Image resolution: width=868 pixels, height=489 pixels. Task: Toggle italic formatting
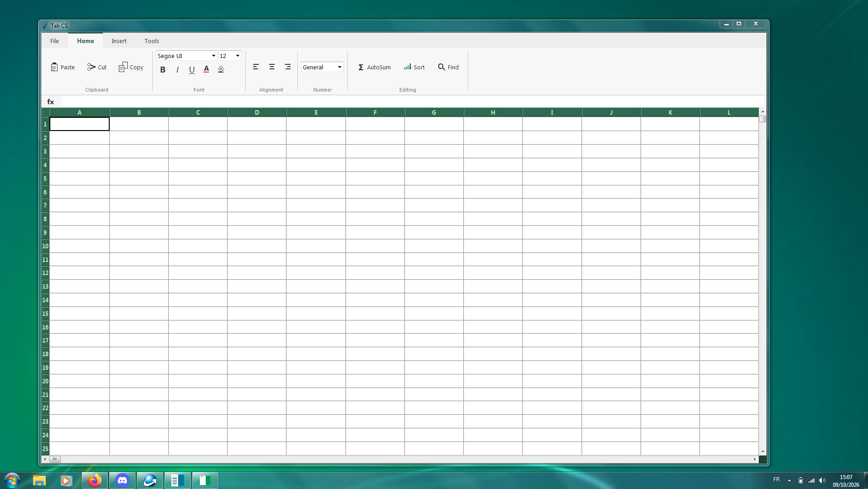click(x=177, y=69)
